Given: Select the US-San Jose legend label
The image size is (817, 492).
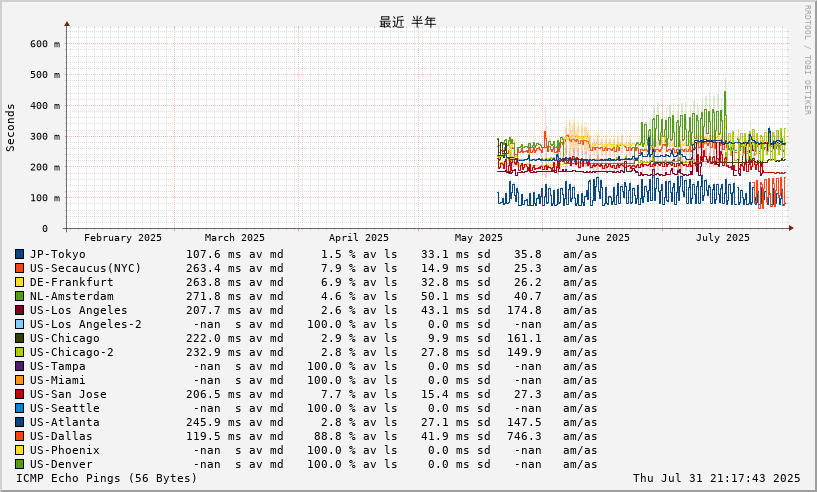Looking at the screenshot, I should pyautogui.click(x=68, y=394).
